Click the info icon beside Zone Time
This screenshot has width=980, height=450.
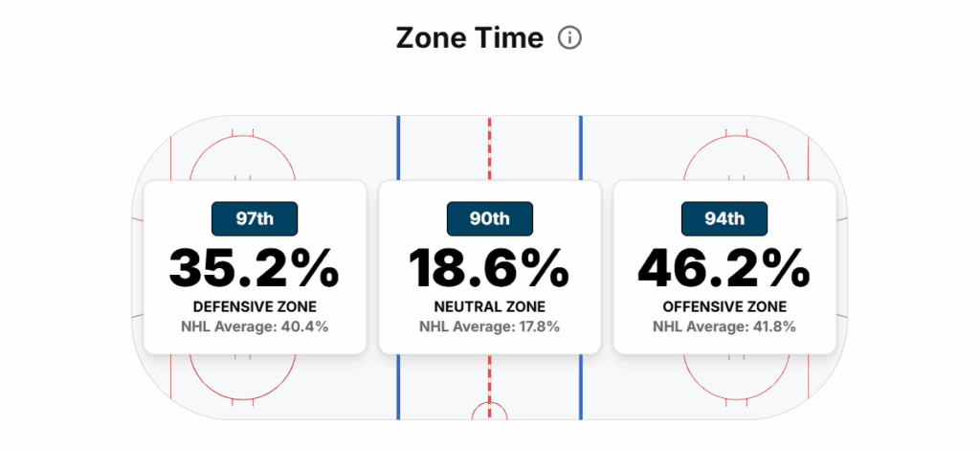(569, 38)
